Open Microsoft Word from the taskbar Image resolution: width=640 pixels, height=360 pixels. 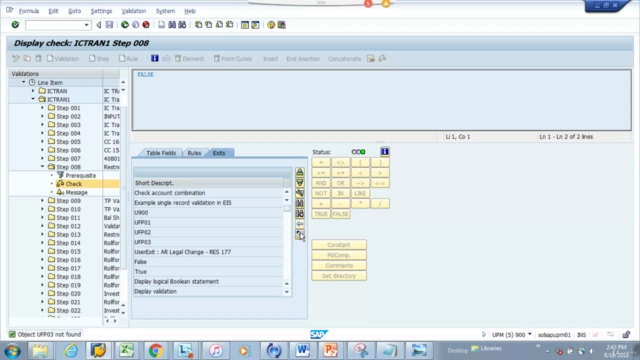pyautogui.click(x=302, y=351)
